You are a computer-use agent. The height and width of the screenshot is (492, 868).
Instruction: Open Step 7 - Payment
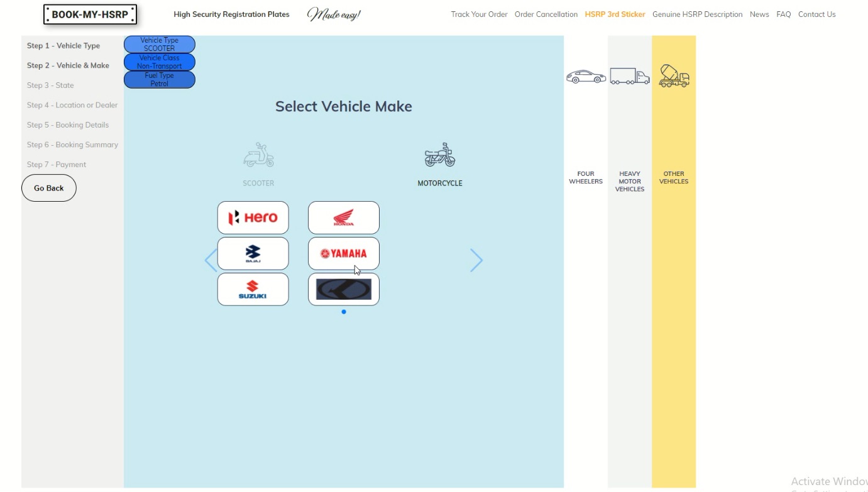click(57, 165)
